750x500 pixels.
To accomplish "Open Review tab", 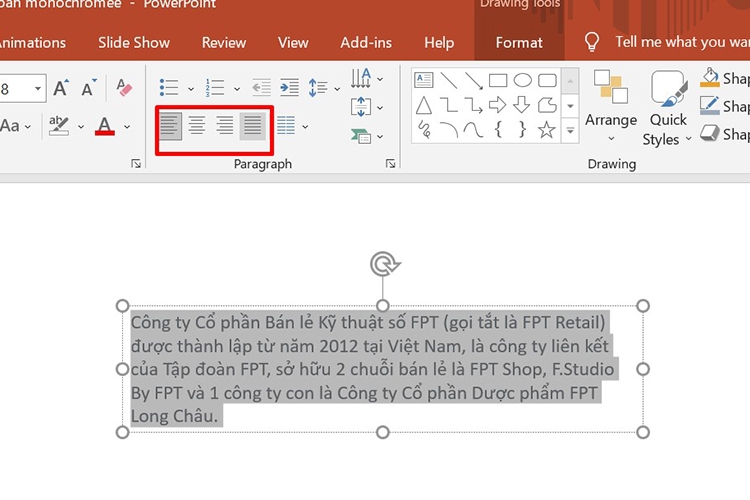I will point(224,43).
